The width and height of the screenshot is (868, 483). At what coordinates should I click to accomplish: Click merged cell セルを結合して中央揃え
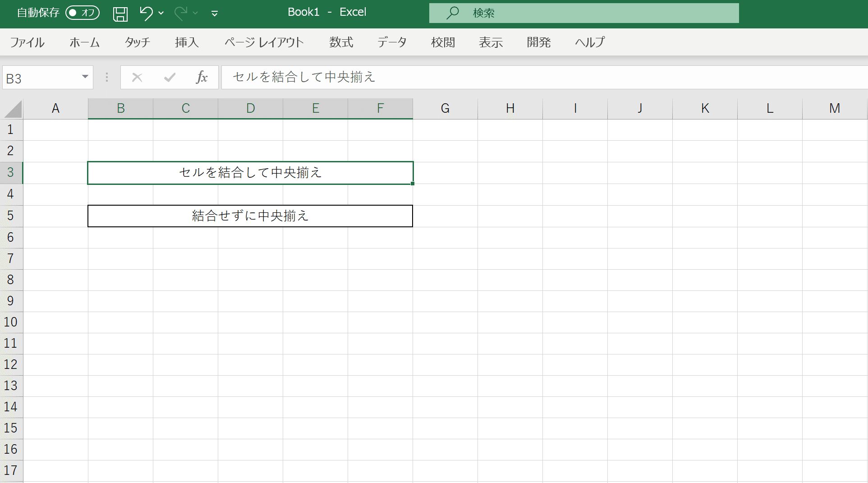250,173
